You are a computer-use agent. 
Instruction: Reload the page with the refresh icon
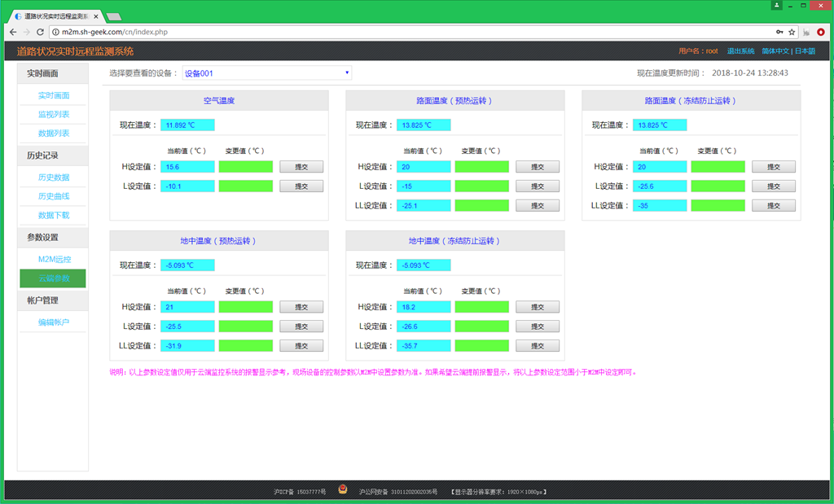41,32
